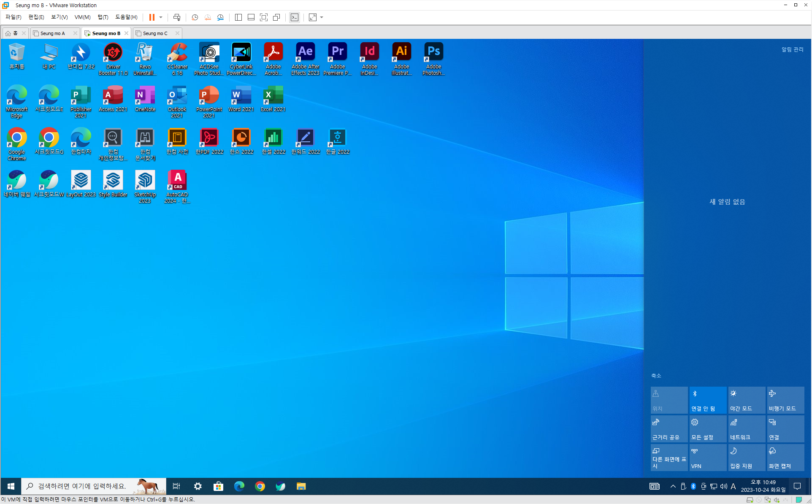The image size is (812, 504).
Task: Open Adobe Acrobat shortcut
Action: (273, 59)
